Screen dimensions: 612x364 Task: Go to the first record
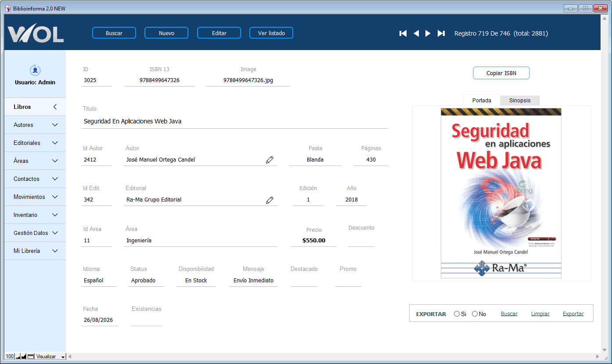click(x=403, y=33)
